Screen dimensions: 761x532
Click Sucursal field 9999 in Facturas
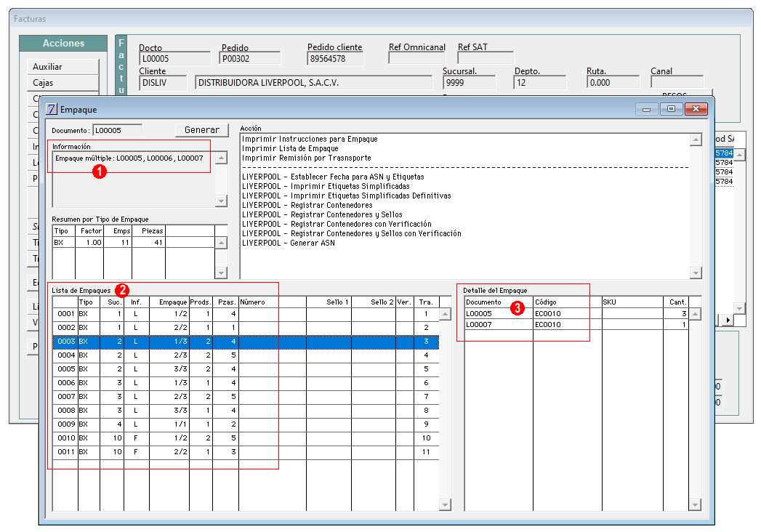pyautogui.click(x=470, y=83)
